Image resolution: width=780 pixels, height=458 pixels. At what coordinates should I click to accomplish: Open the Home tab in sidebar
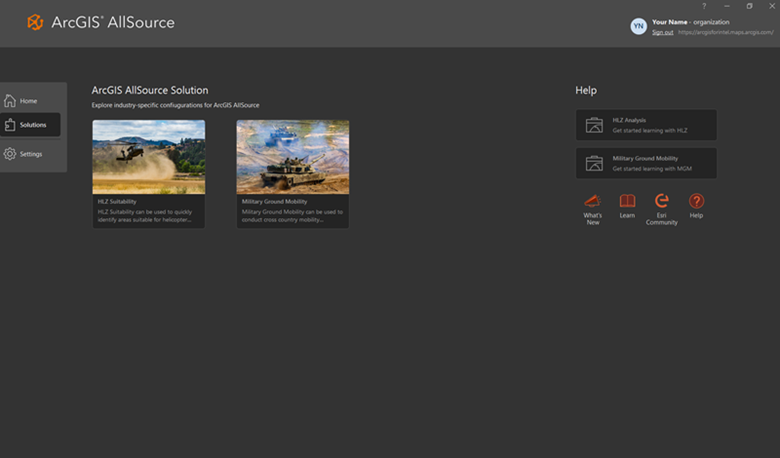pyautogui.click(x=31, y=100)
